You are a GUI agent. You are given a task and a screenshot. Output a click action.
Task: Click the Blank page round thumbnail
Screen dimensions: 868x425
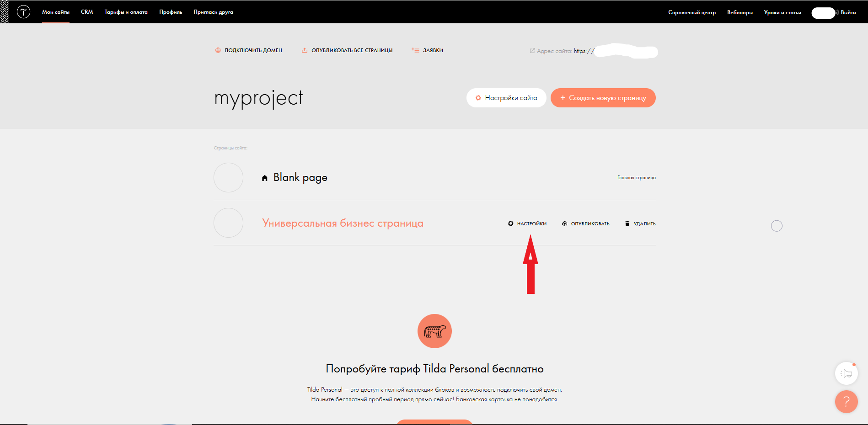[x=228, y=177]
